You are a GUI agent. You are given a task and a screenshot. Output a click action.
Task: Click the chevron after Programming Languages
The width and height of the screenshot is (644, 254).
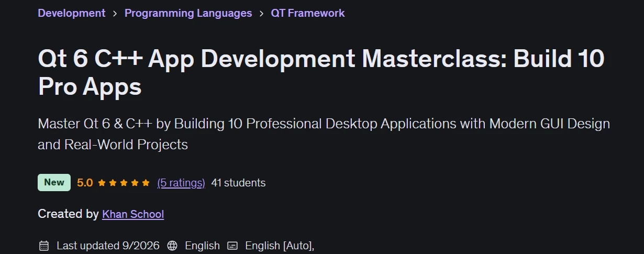coord(261,14)
